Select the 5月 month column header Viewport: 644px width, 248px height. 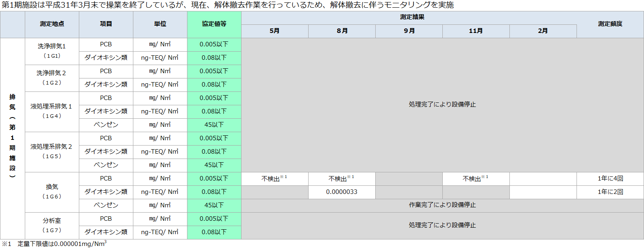point(275,31)
